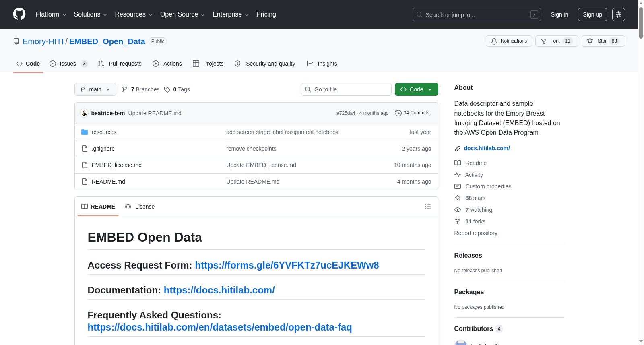Open the appearance settings icon button
This screenshot has height=345, width=644.
point(619,14)
